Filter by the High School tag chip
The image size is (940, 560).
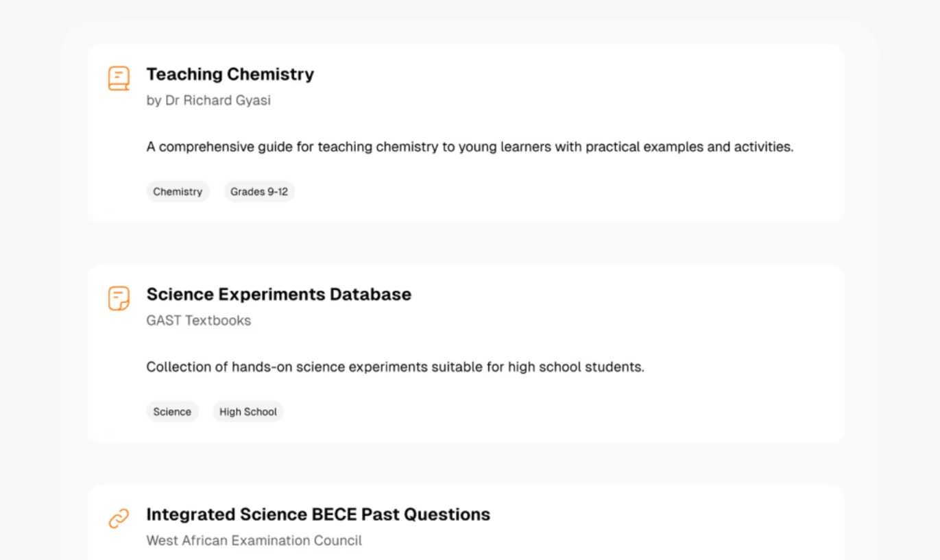(x=248, y=412)
